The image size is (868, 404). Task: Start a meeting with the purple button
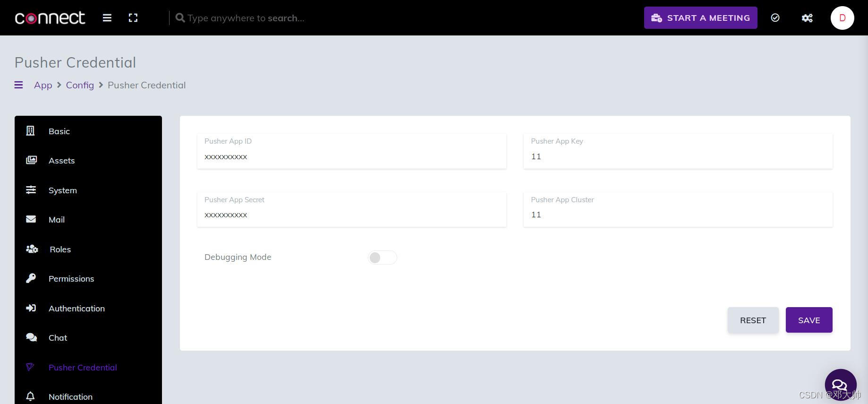[701, 18]
